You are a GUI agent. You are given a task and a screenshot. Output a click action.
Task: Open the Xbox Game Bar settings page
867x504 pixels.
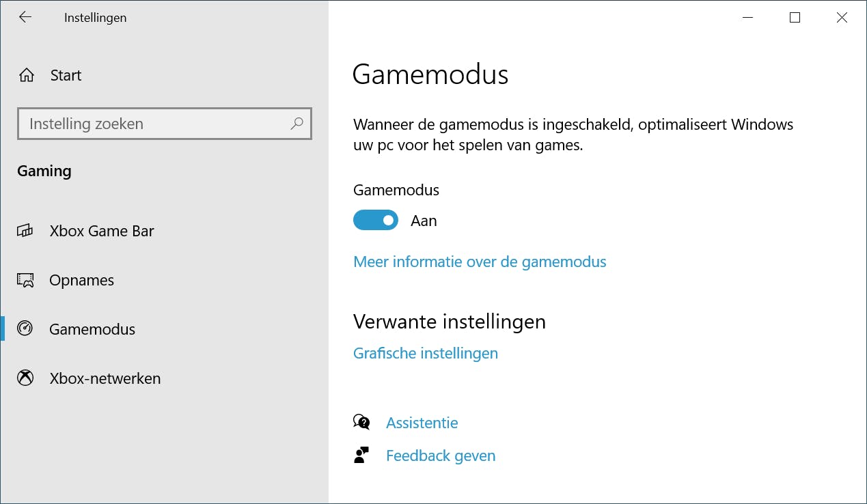[x=102, y=231]
